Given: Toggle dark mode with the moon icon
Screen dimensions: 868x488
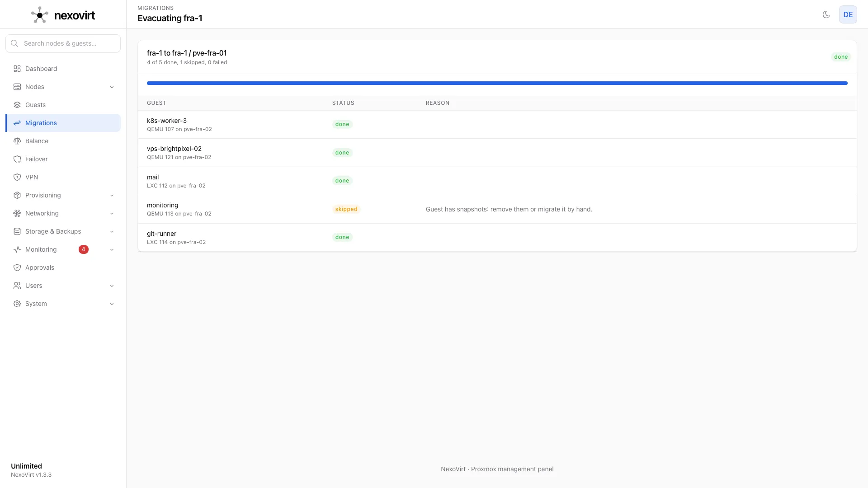Looking at the screenshot, I should click(826, 14).
